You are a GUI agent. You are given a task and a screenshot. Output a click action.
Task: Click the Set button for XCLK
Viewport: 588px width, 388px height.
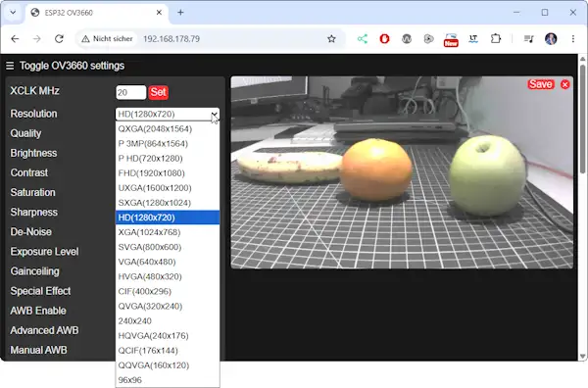pos(158,92)
